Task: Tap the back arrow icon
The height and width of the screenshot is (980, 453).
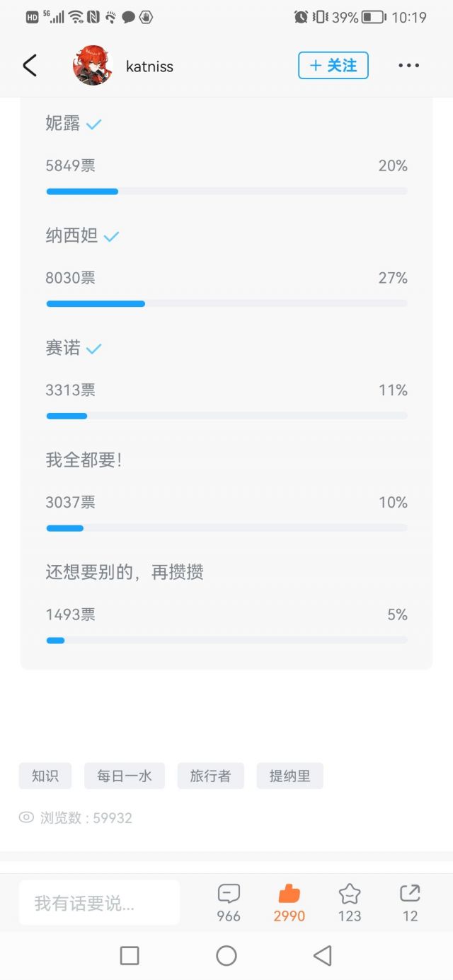Action: tap(29, 66)
